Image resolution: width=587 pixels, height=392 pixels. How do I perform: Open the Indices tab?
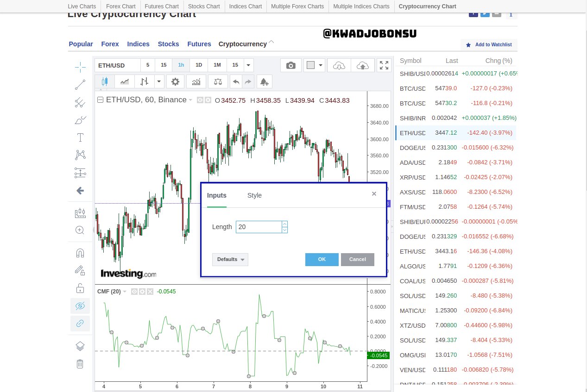(x=139, y=44)
